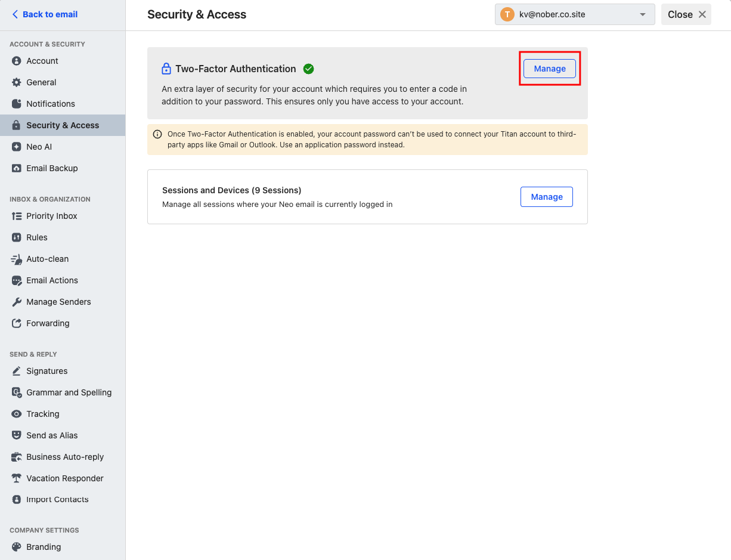Click the Email Backup cloud icon
Viewport: 731px width, 560px height.
click(17, 168)
